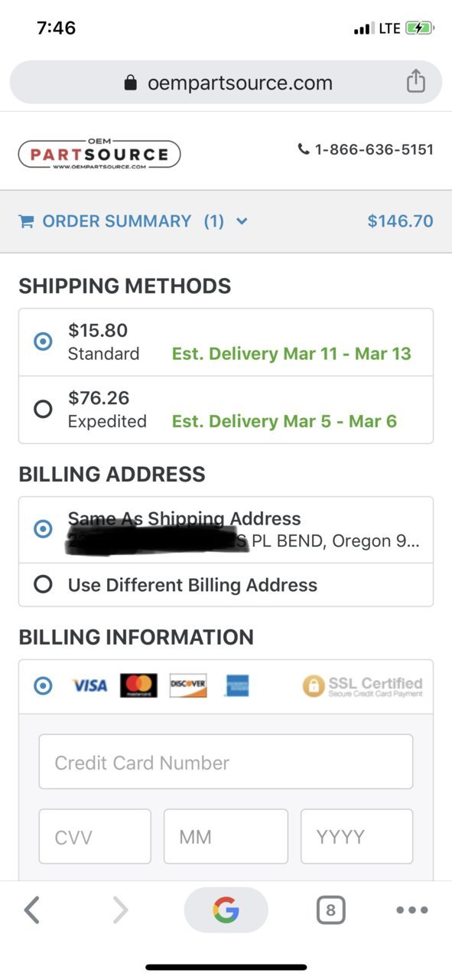Image resolution: width=452 pixels, height=980 pixels.
Task: Select the $76.26 Expedited shipping option
Action: [226, 410]
